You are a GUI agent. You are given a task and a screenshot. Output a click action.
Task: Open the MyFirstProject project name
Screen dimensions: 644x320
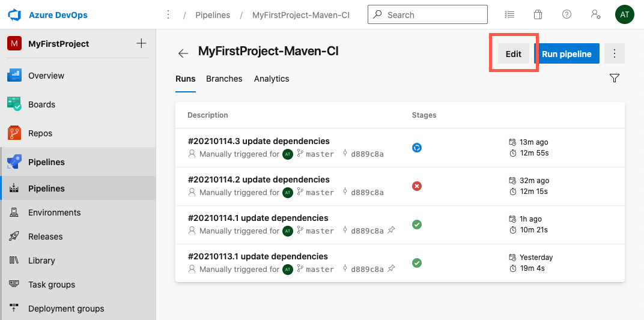(x=59, y=44)
